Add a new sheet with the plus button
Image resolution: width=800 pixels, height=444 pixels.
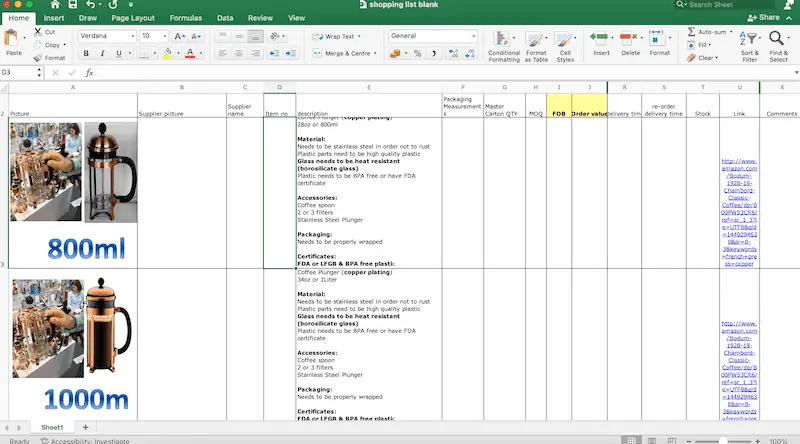click(x=85, y=427)
